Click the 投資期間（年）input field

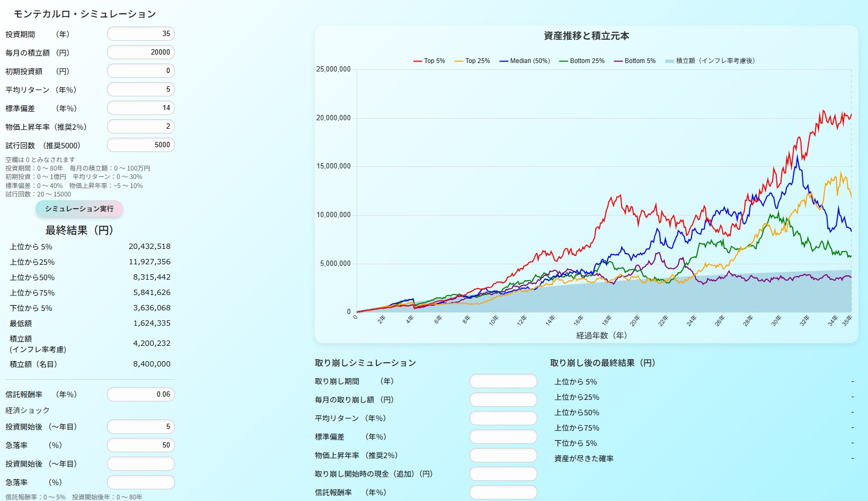[x=141, y=34]
